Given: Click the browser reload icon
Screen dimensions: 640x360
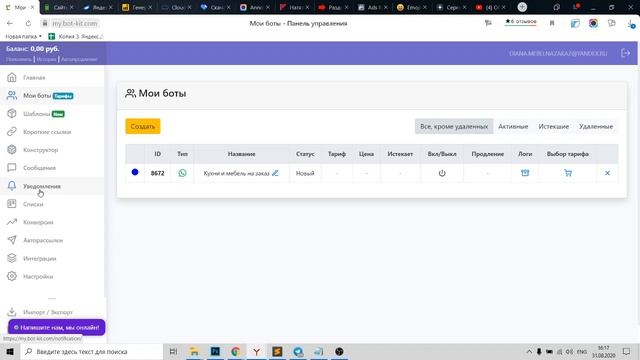Looking at the screenshot, I should [28, 23].
